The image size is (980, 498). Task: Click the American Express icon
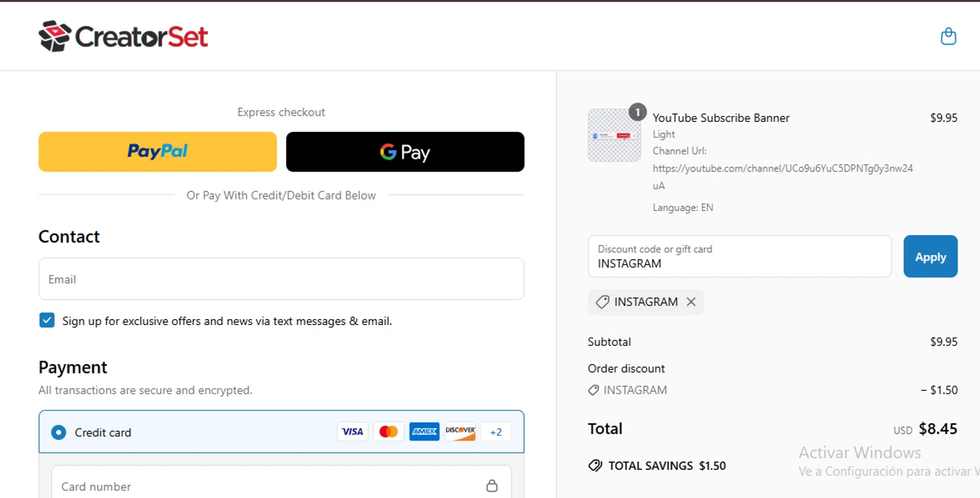425,431
